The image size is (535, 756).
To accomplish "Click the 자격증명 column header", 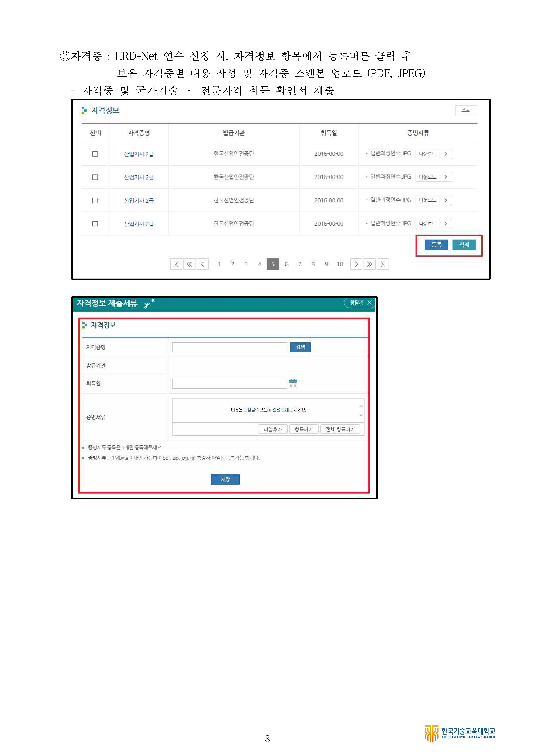I will 139,133.
